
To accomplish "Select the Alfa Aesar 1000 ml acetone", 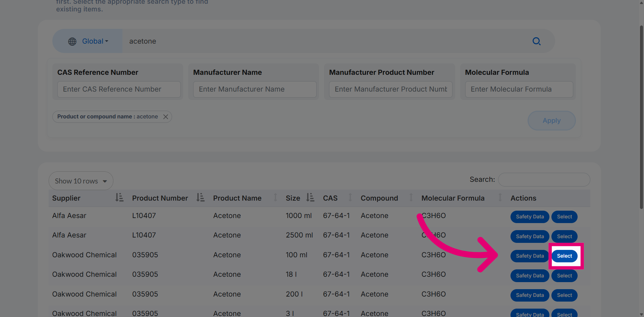I will click(565, 217).
